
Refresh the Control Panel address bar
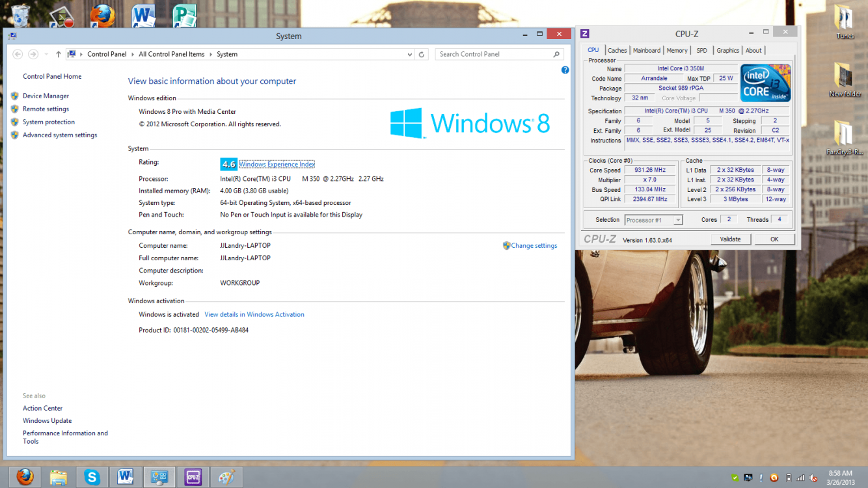click(422, 54)
